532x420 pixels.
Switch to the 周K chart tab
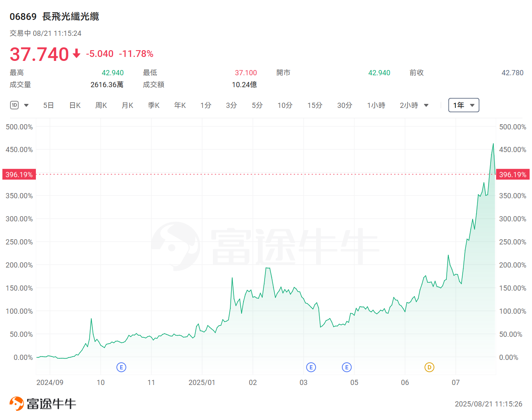tap(101, 105)
